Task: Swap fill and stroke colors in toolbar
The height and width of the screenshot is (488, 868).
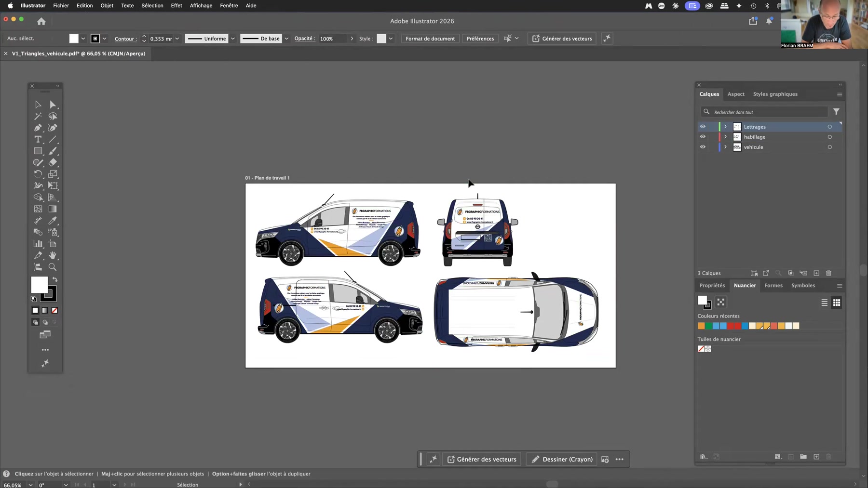Action: point(55,279)
